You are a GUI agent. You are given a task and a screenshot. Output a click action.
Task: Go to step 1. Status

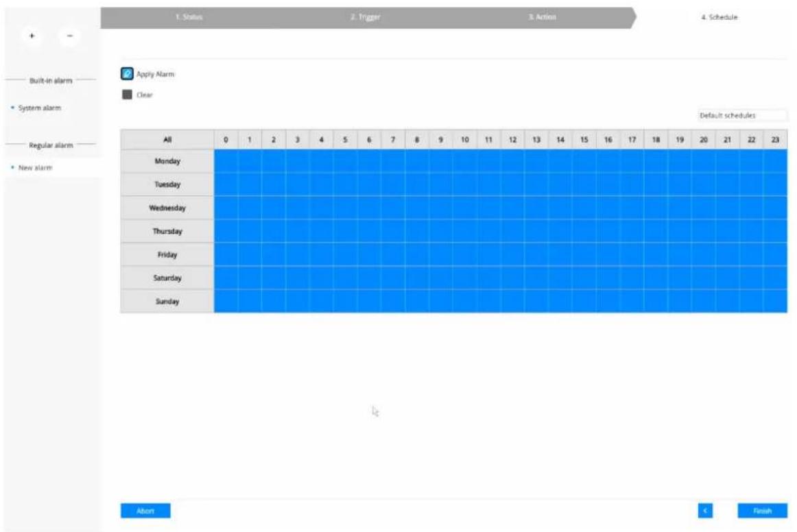189,17
